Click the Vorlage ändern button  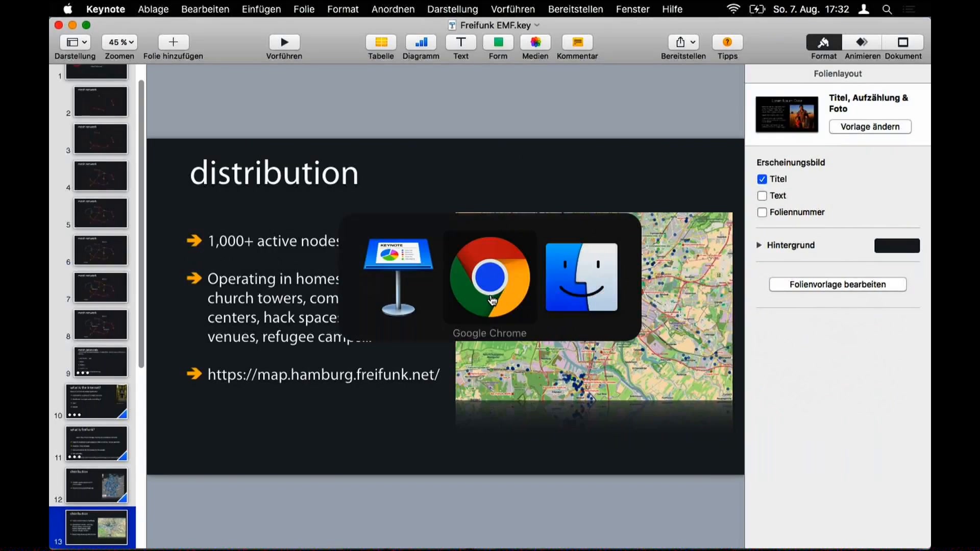point(870,127)
